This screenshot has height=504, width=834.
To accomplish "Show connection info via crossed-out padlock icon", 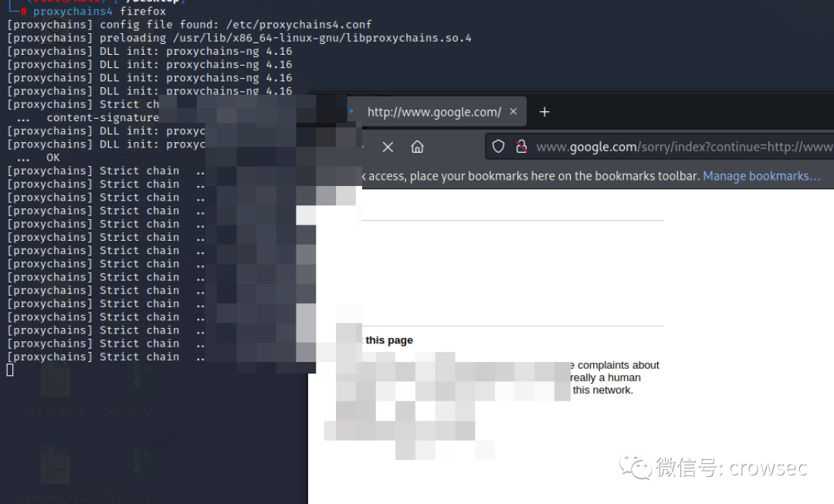I will pos(522,147).
